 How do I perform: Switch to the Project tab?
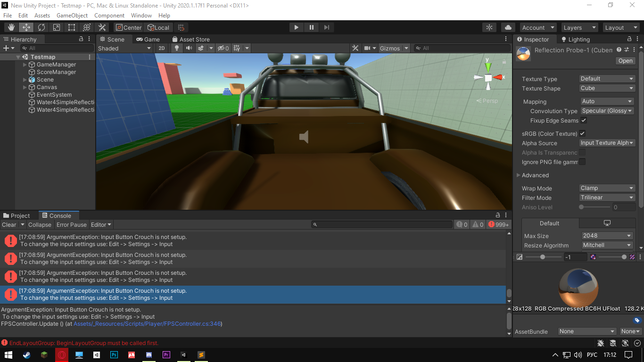tap(17, 215)
